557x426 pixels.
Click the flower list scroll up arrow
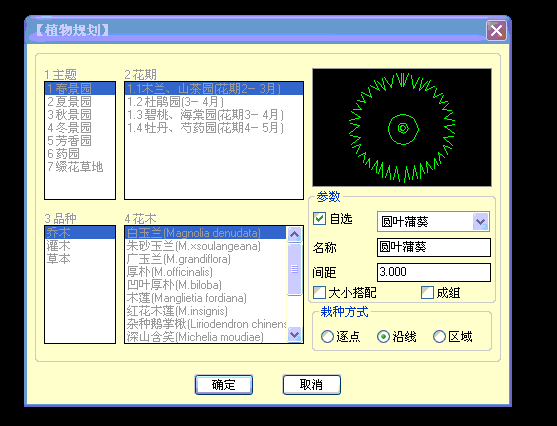[294, 234]
